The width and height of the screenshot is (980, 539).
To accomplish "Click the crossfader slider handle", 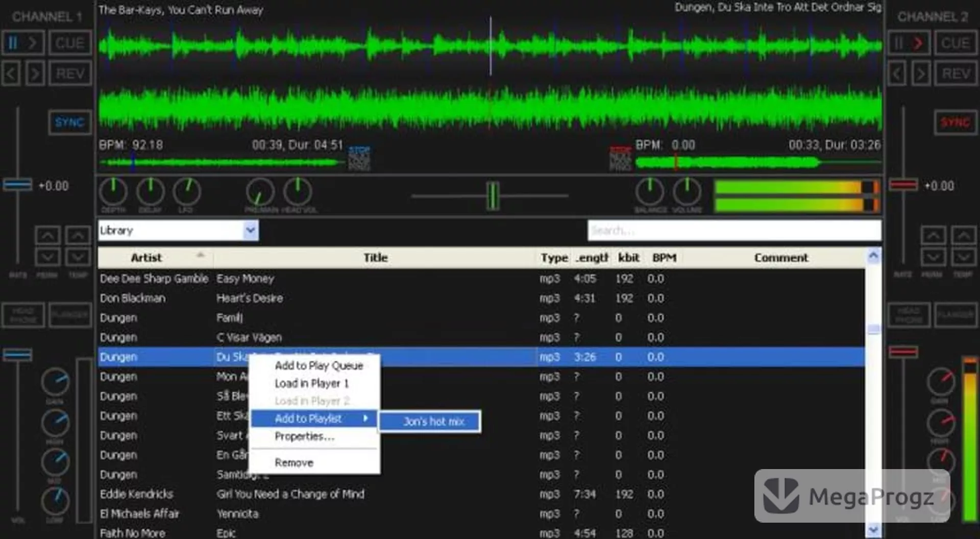I will pyautogui.click(x=493, y=195).
